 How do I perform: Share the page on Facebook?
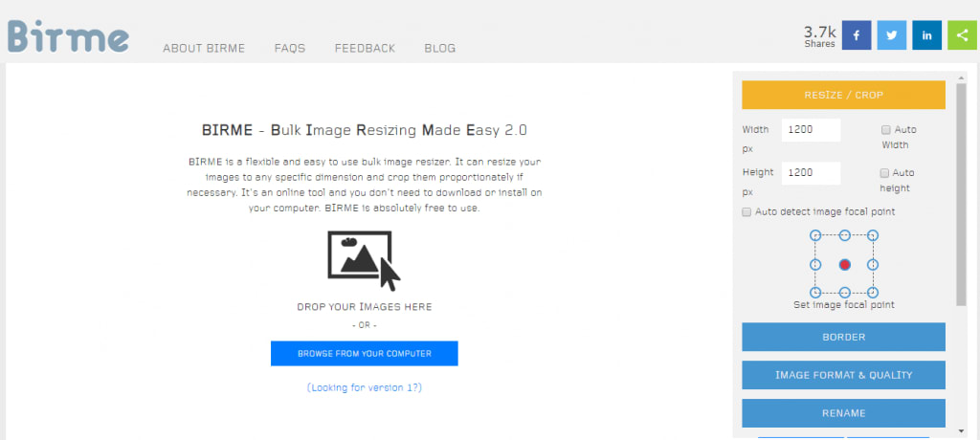pos(857,35)
